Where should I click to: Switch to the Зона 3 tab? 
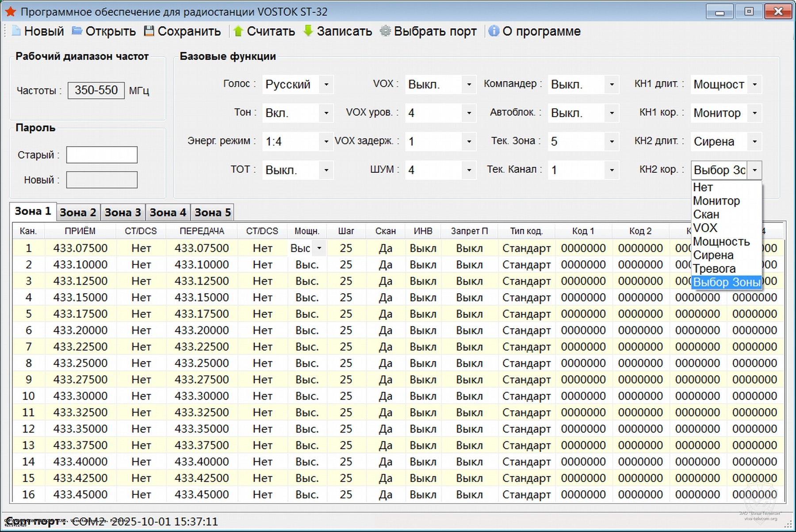[122, 213]
